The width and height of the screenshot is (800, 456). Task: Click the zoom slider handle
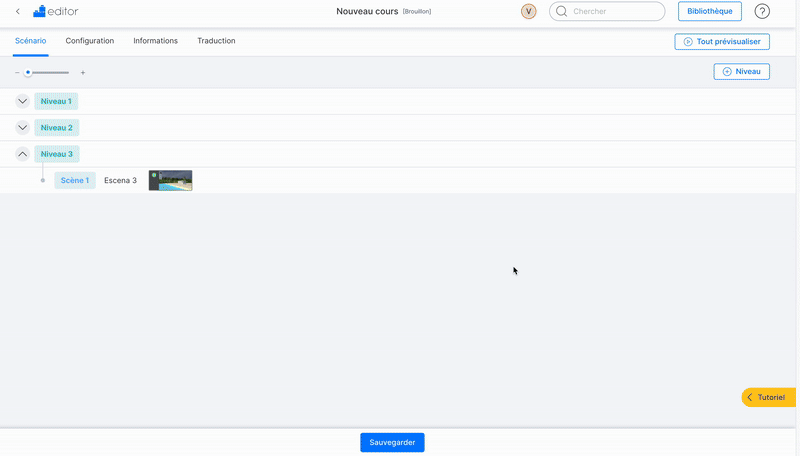pos(28,73)
